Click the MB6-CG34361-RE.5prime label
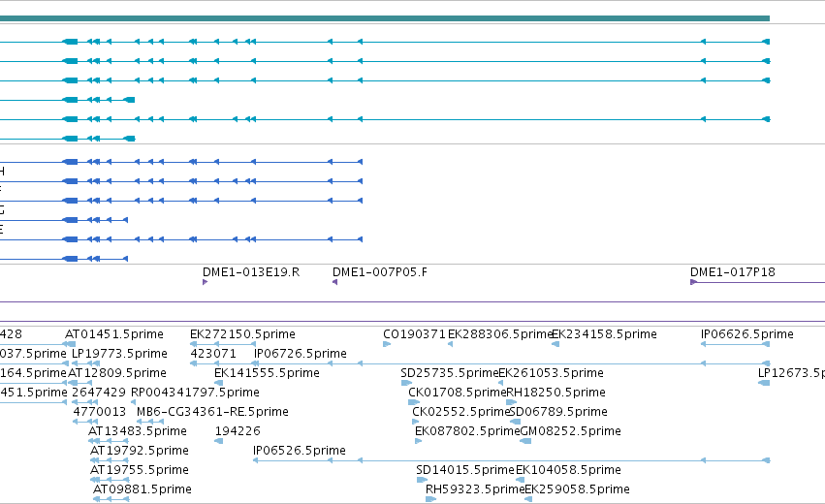 [x=212, y=412]
